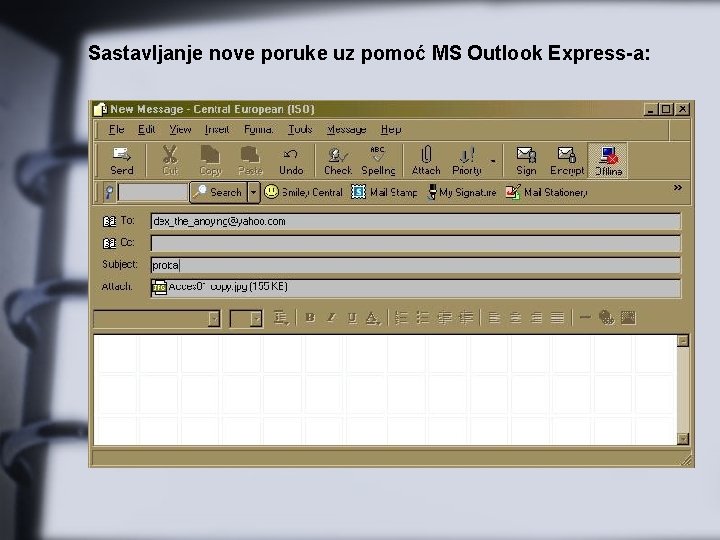Open the Search dropdown arrow
The width and height of the screenshot is (720, 540).
pyautogui.click(x=253, y=192)
